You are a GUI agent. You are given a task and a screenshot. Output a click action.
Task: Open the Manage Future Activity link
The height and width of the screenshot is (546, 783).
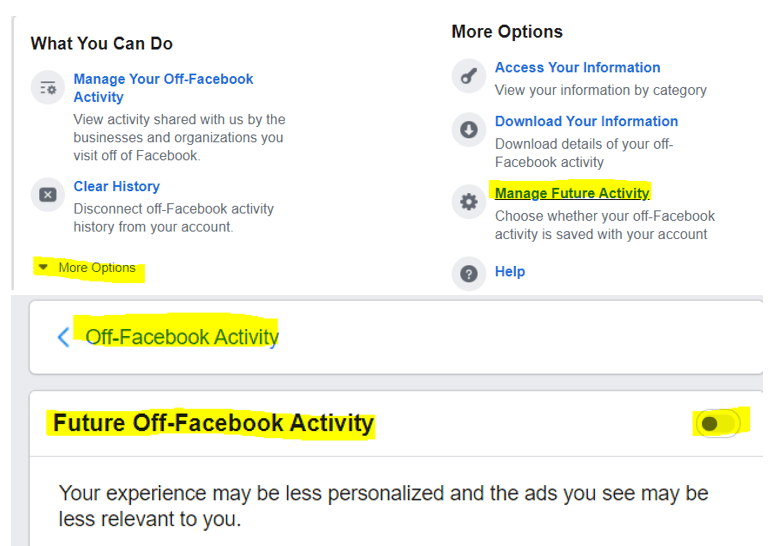[x=572, y=193]
